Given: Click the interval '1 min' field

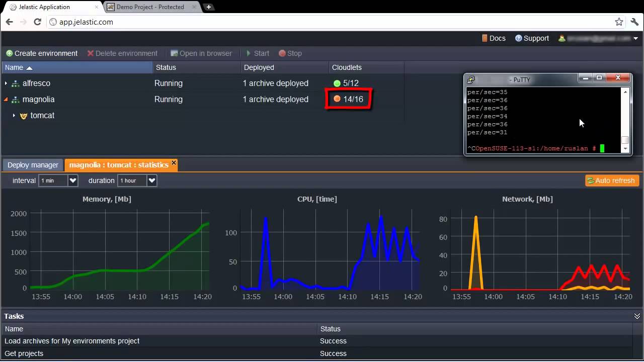Looking at the screenshot, I should [53, 180].
